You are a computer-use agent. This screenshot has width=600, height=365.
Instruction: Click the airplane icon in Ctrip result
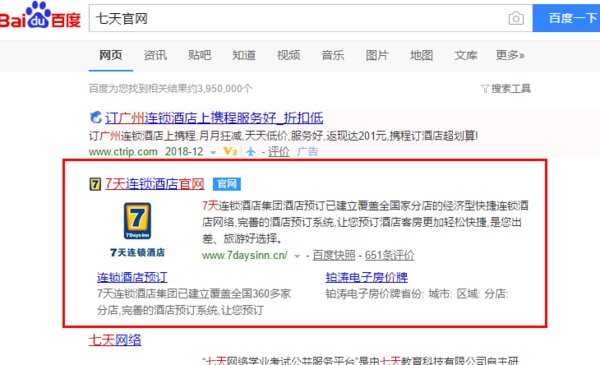tap(251, 152)
